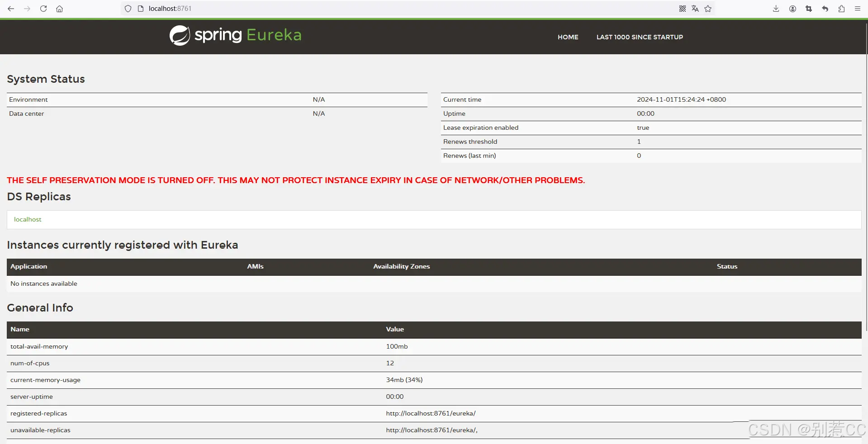Click the AMIs column header

point(255,266)
